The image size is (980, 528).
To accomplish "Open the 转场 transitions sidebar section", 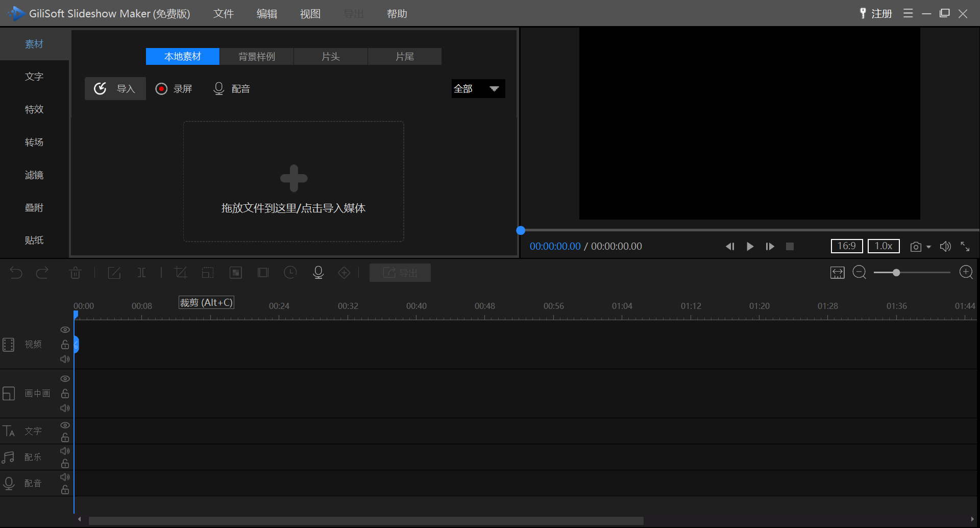I will pyautogui.click(x=34, y=142).
